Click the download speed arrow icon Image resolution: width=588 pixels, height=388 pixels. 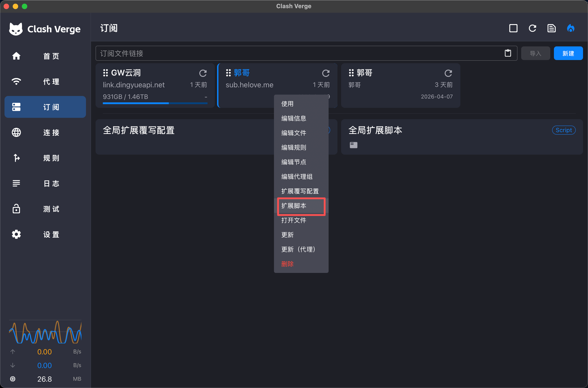pyautogui.click(x=13, y=365)
